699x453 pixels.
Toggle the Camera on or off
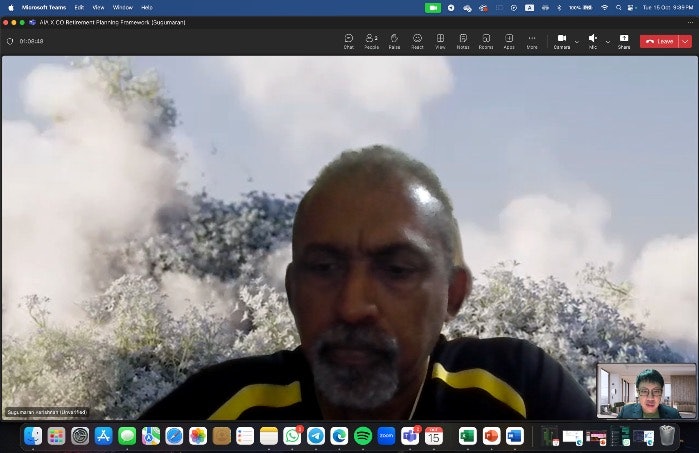(x=561, y=41)
